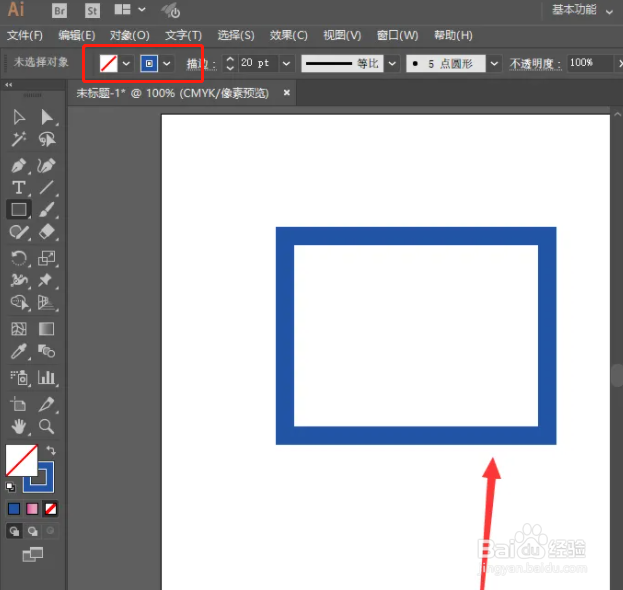This screenshot has height=590, width=623.
Task: Select the Pen tool
Action: [19, 166]
